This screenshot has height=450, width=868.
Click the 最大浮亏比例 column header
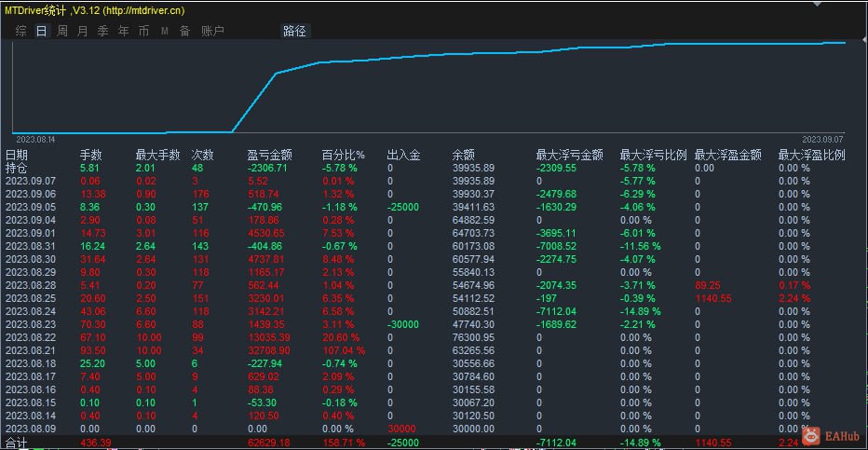(653, 155)
